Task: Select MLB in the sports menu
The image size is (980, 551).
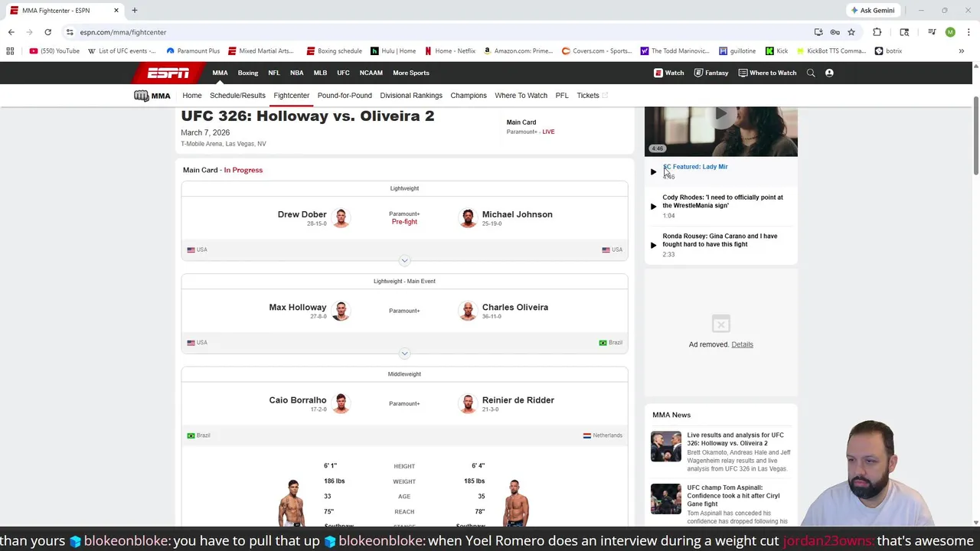Action: (320, 73)
